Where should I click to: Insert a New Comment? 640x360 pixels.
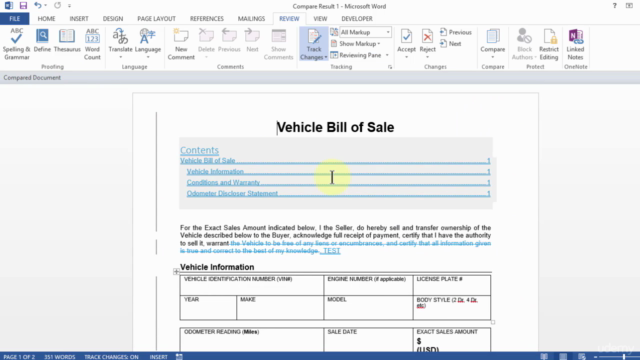point(181,44)
